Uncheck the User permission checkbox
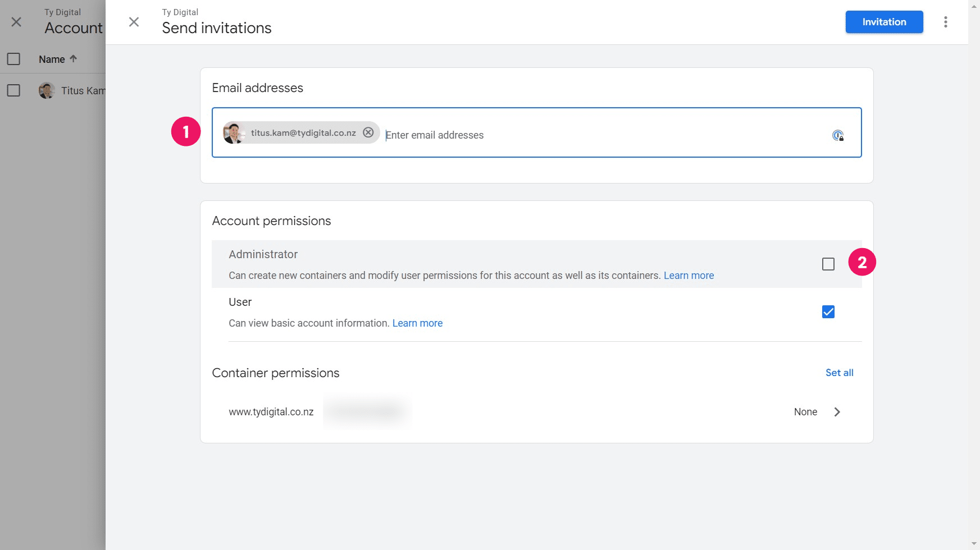The image size is (980, 550). point(828,311)
